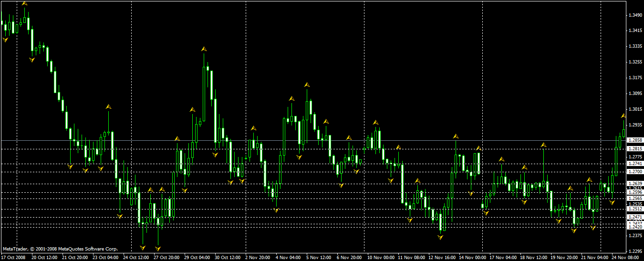Click the 1.3015 price axis label
The width and height of the screenshot is (644, 261).
(x=635, y=110)
